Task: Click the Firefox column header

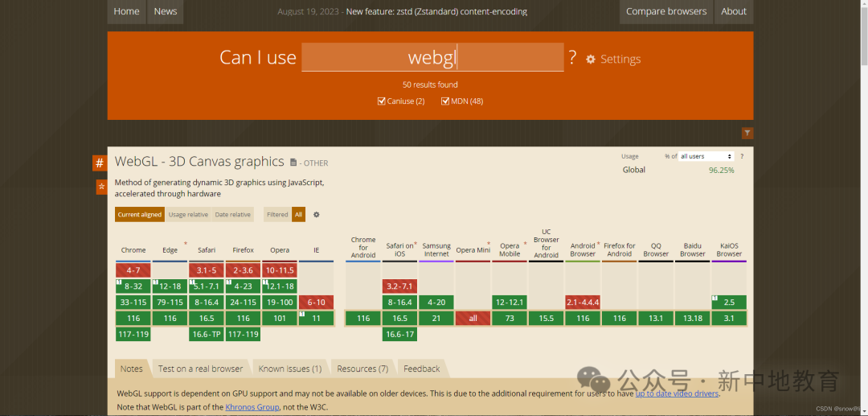Action: pyautogui.click(x=243, y=250)
